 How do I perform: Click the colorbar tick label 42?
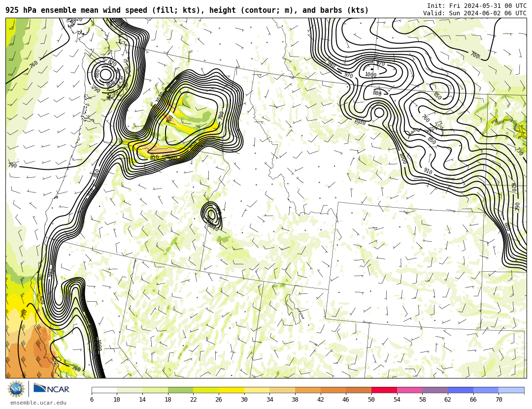coord(320,400)
